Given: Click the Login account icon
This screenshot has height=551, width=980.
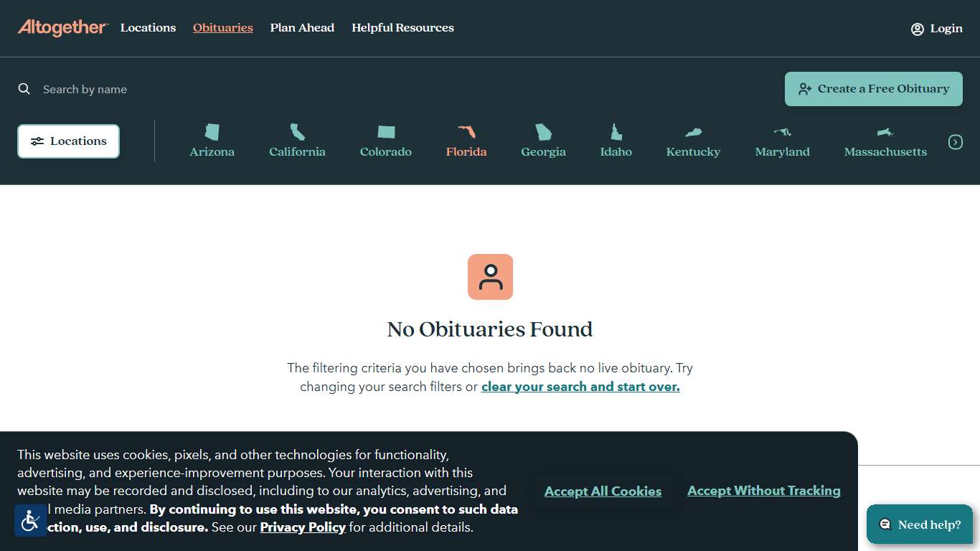Looking at the screenshot, I should (917, 29).
